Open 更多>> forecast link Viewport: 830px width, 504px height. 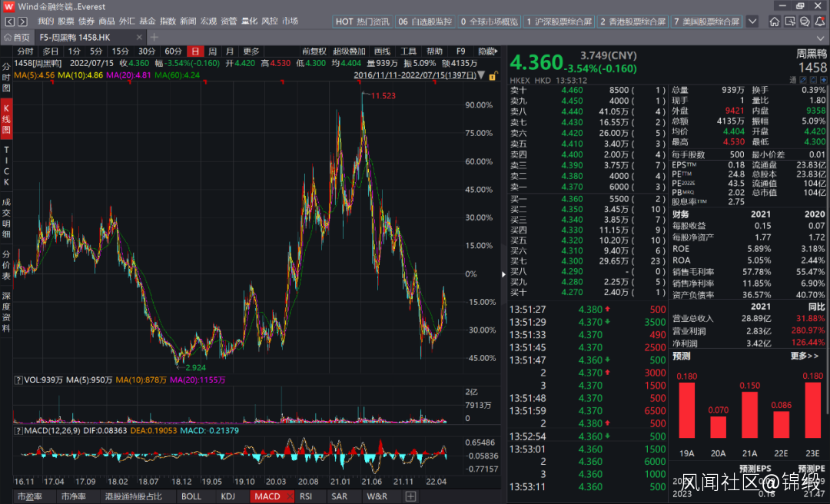[x=805, y=356]
